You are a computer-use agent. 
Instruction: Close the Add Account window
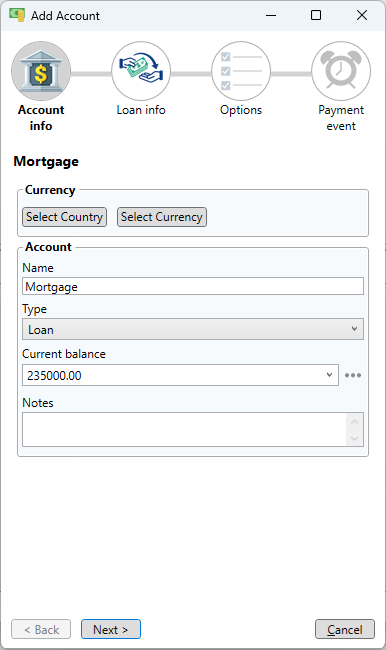pyautogui.click(x=362, y=15)
